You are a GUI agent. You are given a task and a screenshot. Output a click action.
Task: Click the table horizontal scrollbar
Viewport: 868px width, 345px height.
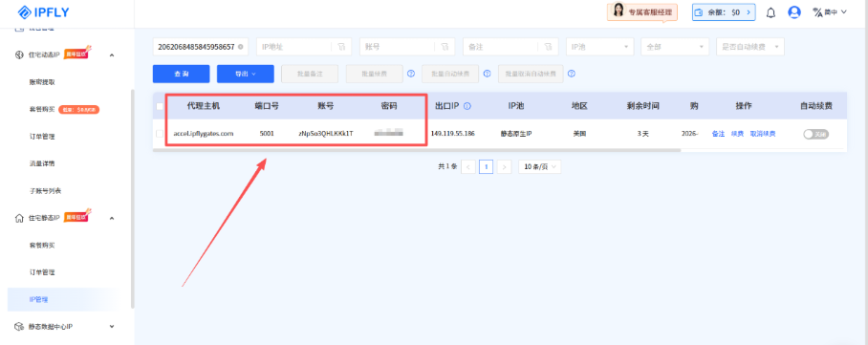coord(416,150)
